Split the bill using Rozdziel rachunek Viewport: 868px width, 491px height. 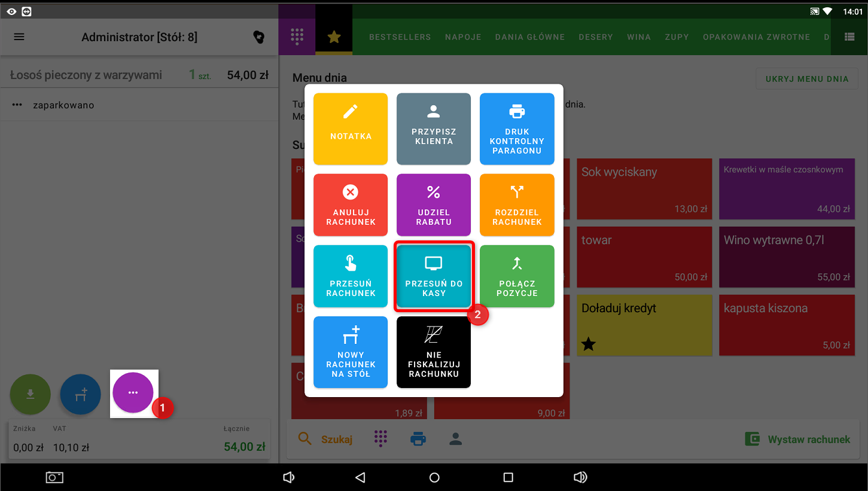516,205
